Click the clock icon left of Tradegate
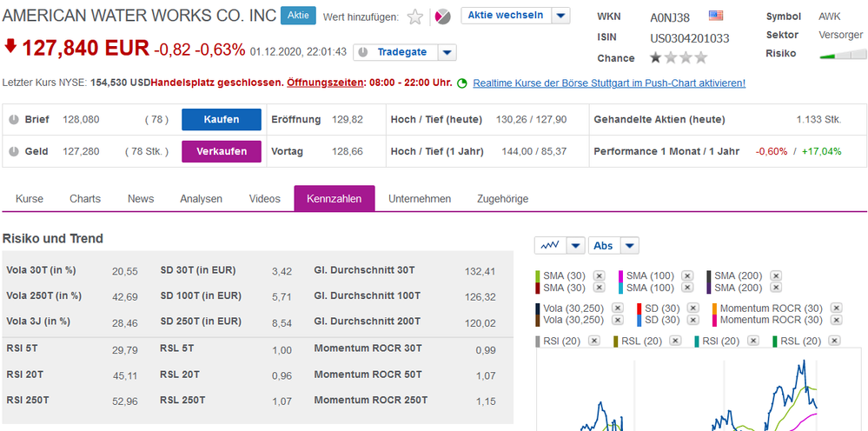Screen dimensions: 868x431 [361, 52]
